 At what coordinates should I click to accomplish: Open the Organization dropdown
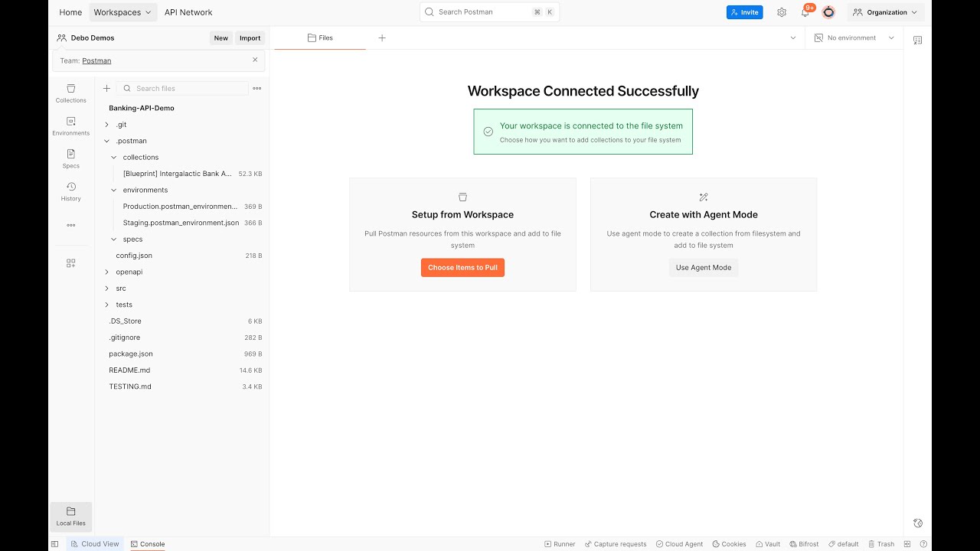885,12
